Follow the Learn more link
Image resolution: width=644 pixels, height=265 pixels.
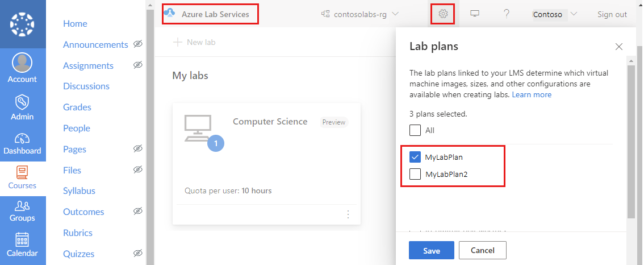(x=532, y=94)
